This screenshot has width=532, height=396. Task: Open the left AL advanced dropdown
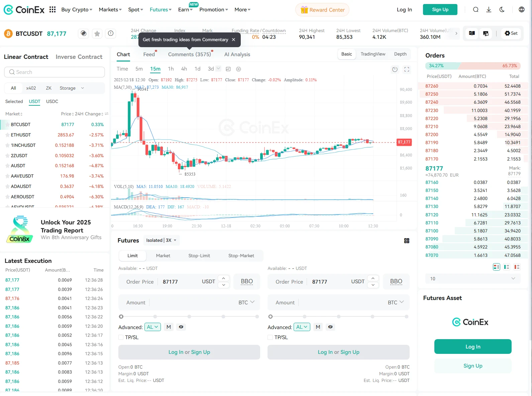(x=152, y=327)
